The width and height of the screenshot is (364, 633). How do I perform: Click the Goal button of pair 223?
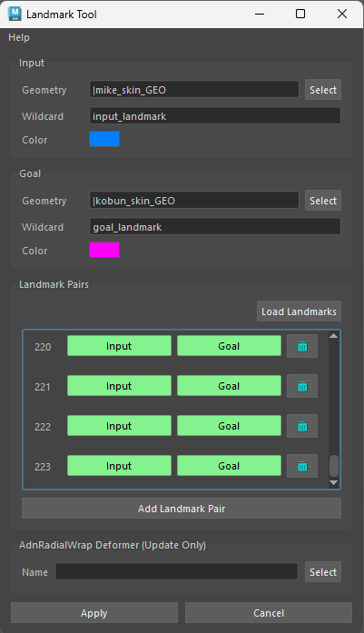(230, 466)
